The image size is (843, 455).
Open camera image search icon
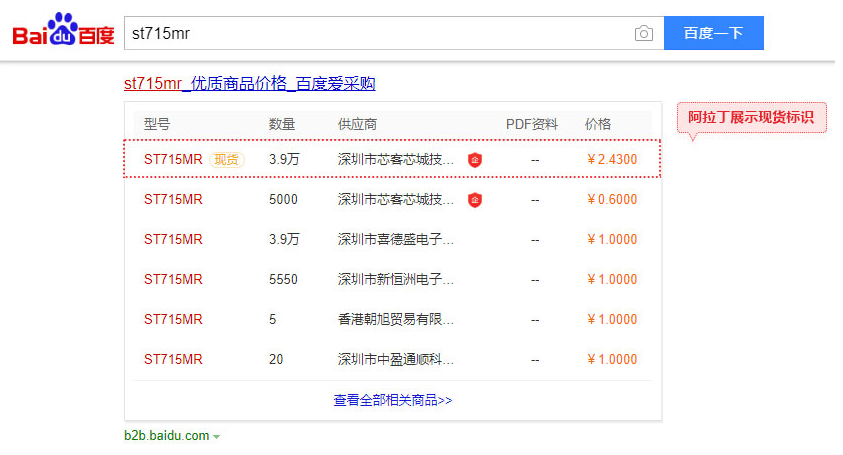[643, 33]
